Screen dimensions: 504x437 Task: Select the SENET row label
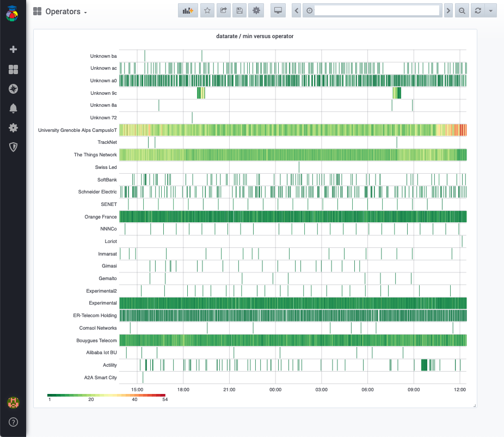pos(109,204)
